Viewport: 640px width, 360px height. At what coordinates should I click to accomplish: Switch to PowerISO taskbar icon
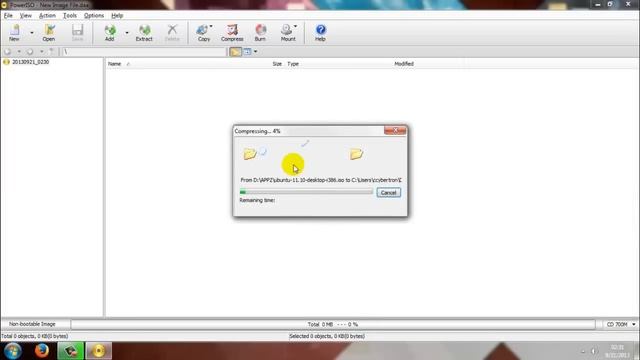click(98, 351)
